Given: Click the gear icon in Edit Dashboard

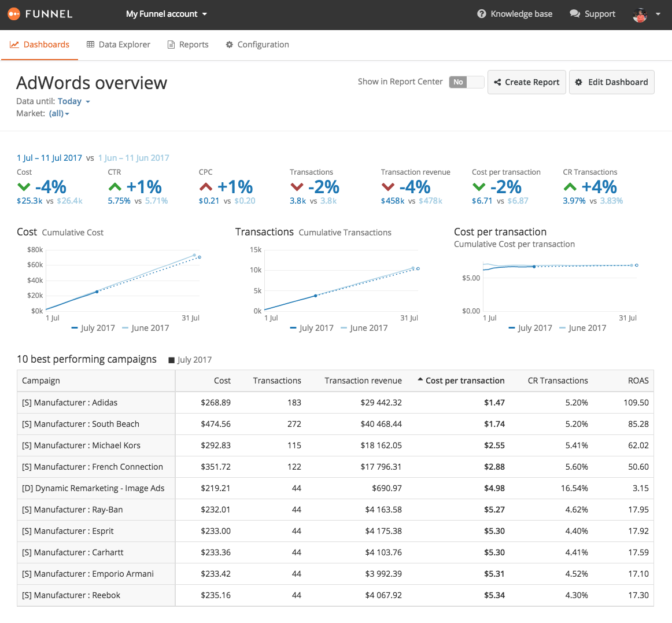Looking at the screenshot, I should pyautogui.click(x=578, y=82).
